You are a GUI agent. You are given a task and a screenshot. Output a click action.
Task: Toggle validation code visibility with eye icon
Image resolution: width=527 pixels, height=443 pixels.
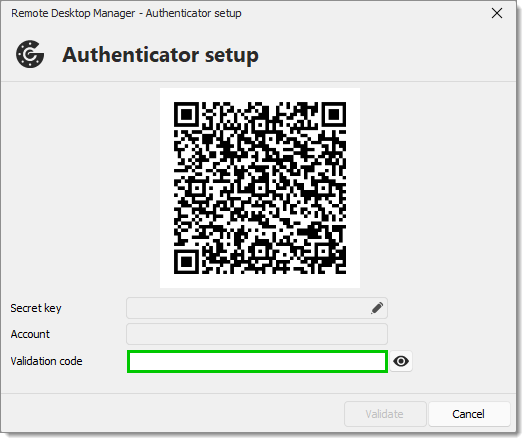pos(401,362)
